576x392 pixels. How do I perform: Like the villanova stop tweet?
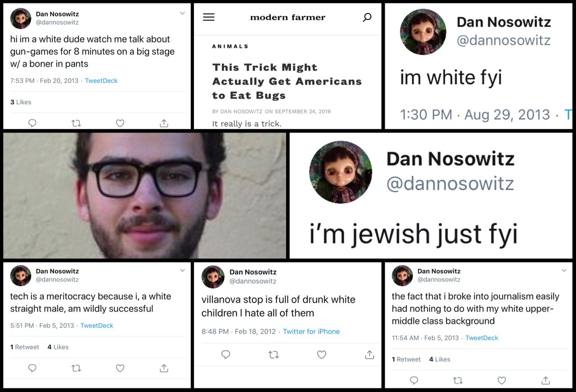coord(321,355)
